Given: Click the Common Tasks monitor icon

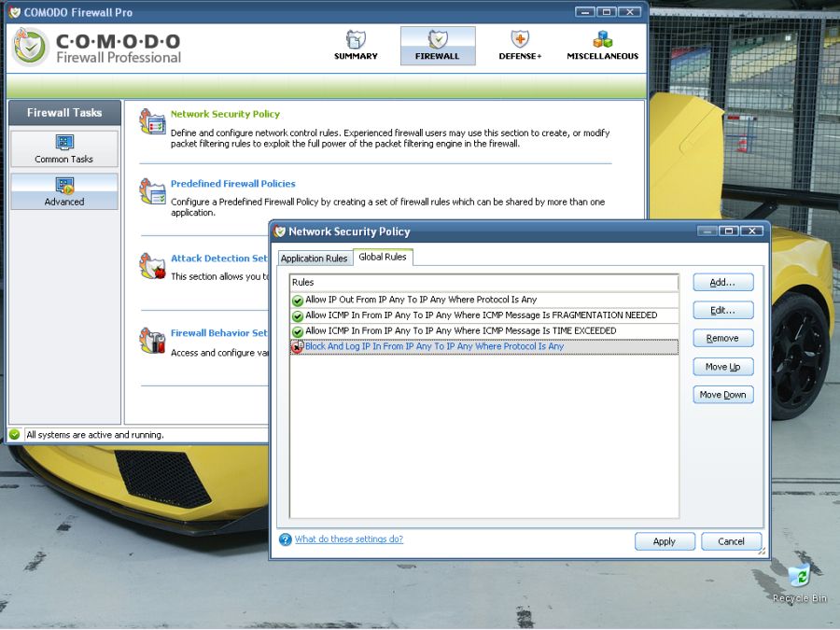Looking at the screenshot, I should pyautogui.click(x=64, y=143).
